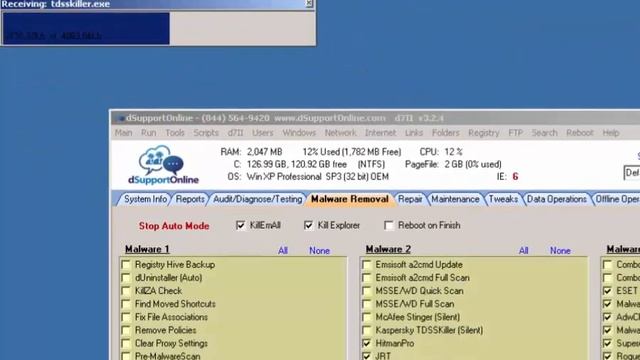This screenshot has height=360, width=640.
Task: Switch to the Reports tab
Action: [190, 199]
